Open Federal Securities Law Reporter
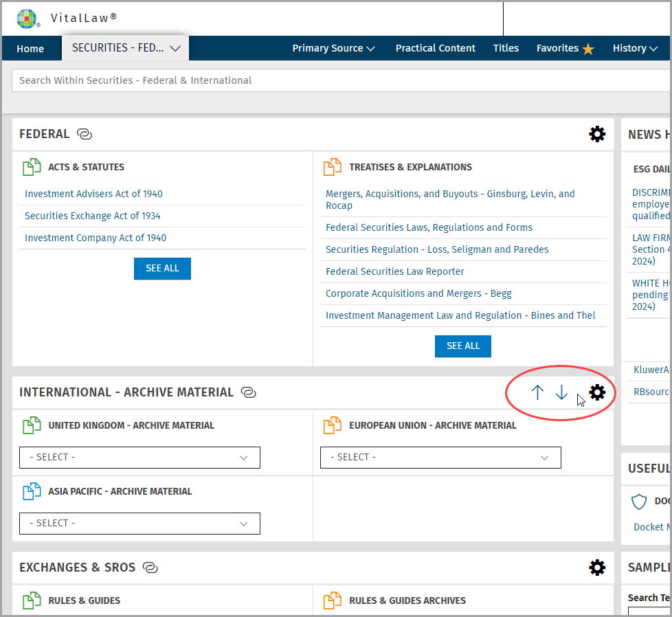Image resolution: width=672 pixels, height=617 pixels. (394, 271)
